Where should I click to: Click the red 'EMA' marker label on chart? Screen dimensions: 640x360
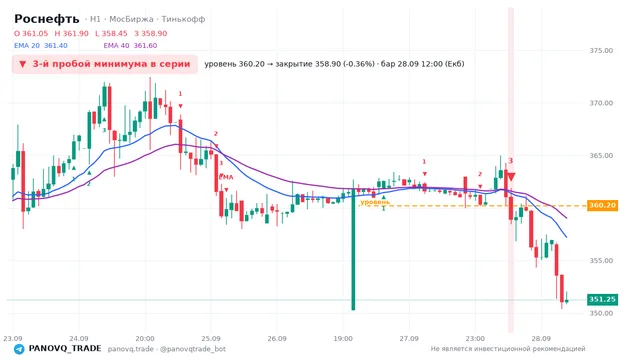[226, 177]
